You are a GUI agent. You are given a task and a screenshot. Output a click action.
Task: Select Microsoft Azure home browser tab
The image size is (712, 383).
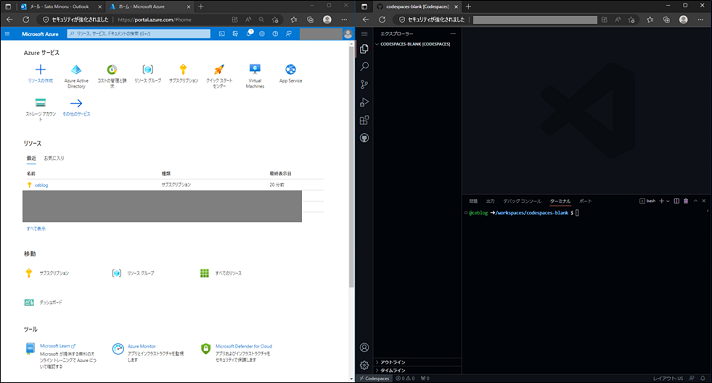coord(150,7)
